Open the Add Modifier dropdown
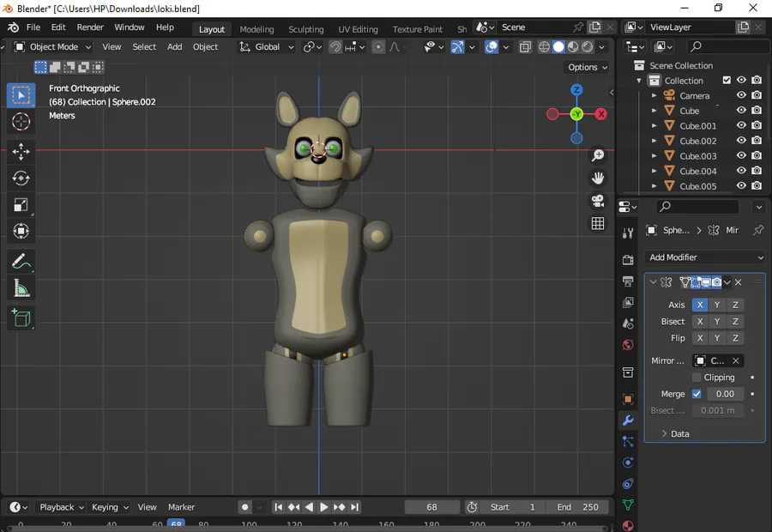This screenshot has width=772, height=532. (x=704, y=257)
